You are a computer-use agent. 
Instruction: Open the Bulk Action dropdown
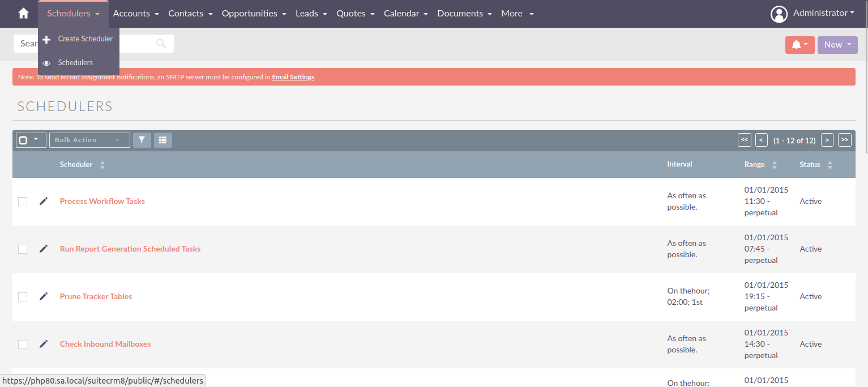pos(89,140)
